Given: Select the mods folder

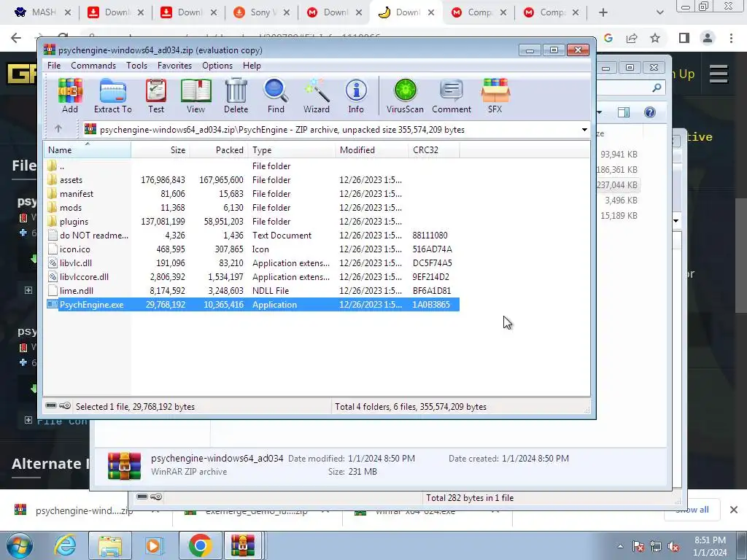Looking at the screenshot, I should tap(252, 208).
